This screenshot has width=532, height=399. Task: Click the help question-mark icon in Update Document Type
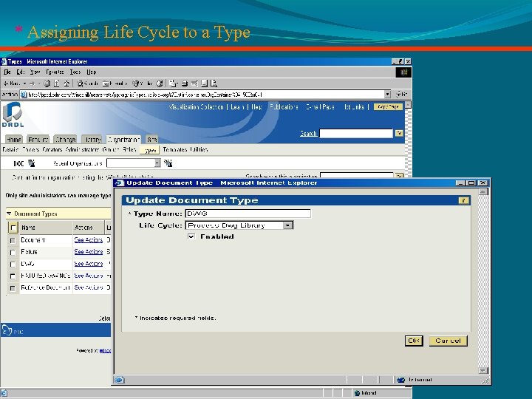(x=463, y=200)
